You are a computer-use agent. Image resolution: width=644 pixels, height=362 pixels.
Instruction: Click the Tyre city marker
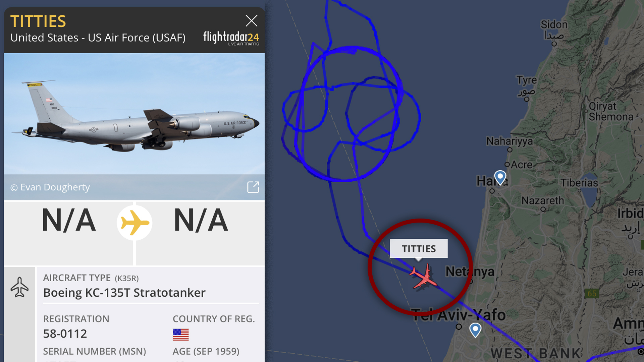(527, 100)
